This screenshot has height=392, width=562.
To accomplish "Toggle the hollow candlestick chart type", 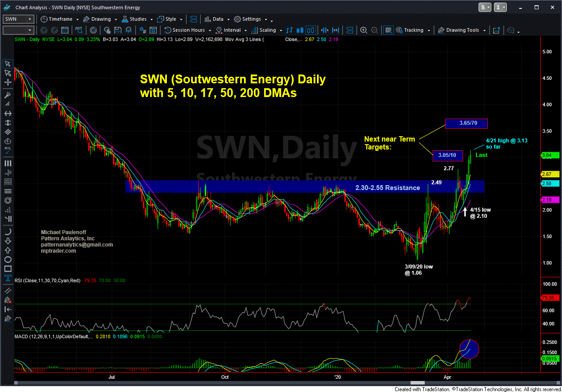I will [x=310, y=30].
